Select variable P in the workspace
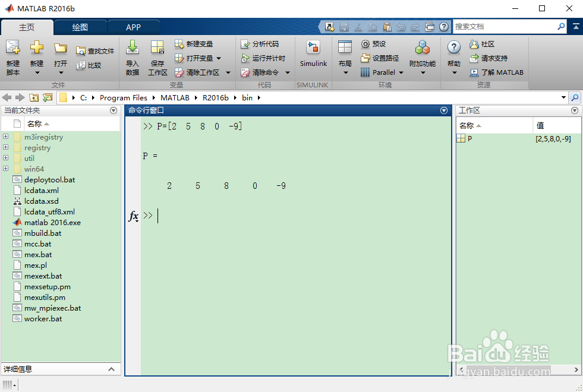The image size is (583, 392). (518, 139)
